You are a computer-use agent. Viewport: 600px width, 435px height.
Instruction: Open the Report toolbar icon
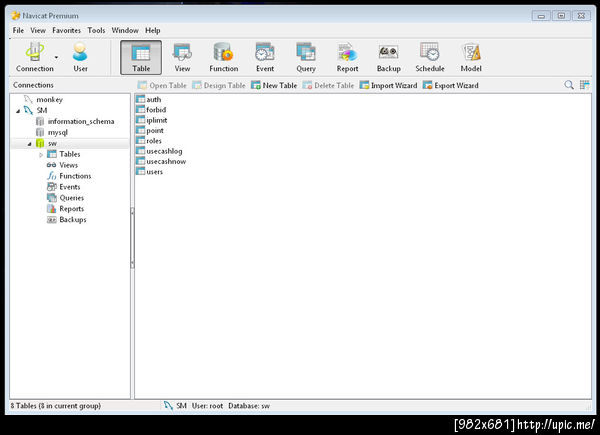(x=347, y=57)
